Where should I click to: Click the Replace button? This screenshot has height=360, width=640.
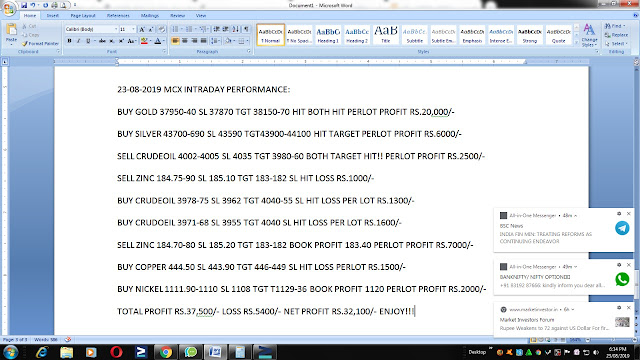(x=616, y=35)
